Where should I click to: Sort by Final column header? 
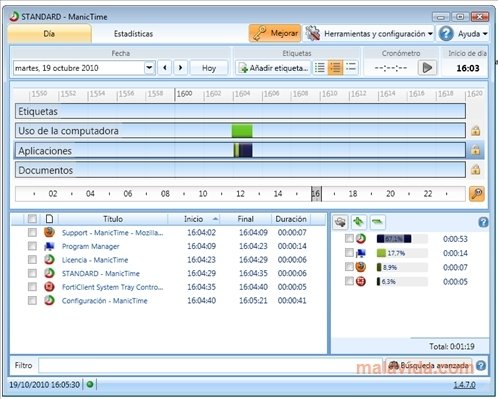246,219
